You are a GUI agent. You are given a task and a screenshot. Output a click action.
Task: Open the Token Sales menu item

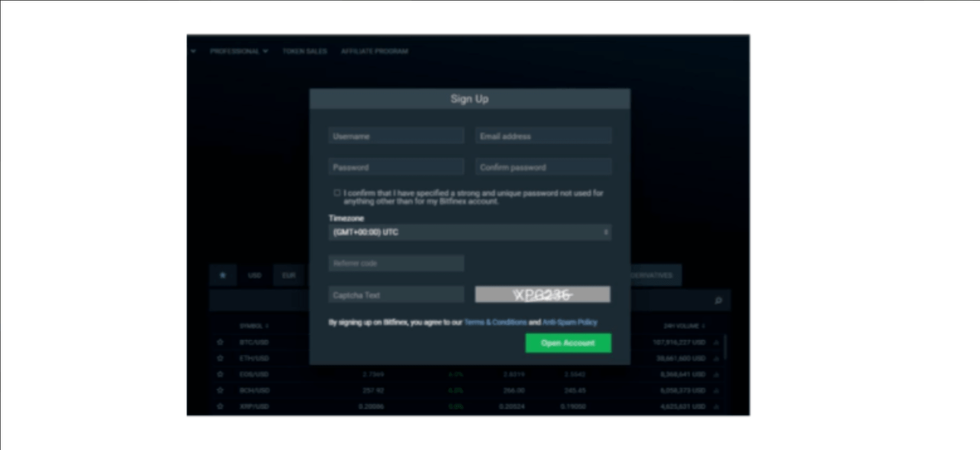pyautogui.click(x=305, y=51)
